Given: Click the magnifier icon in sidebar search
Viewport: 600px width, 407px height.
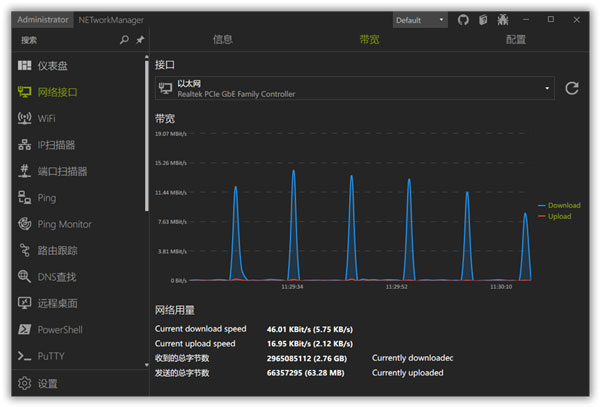Looking at the screenshot, I should (124, 40).
